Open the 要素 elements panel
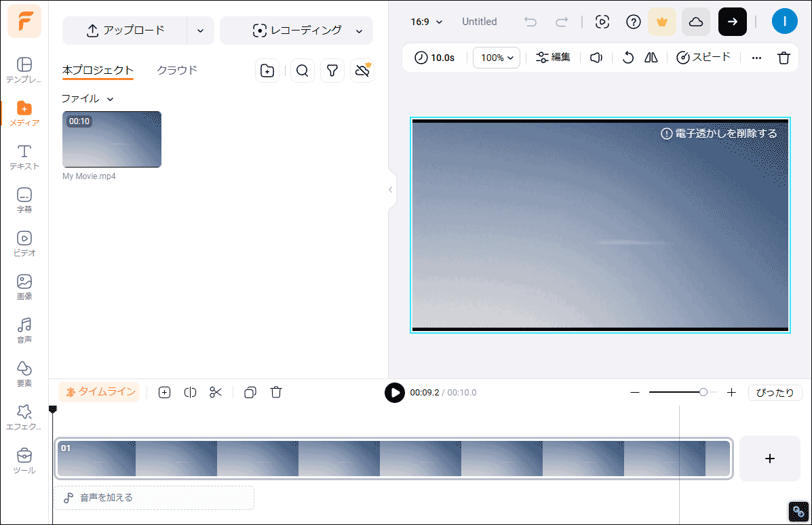Image resolution: width=812 pixels, height=525 pixels. (24, 374)
